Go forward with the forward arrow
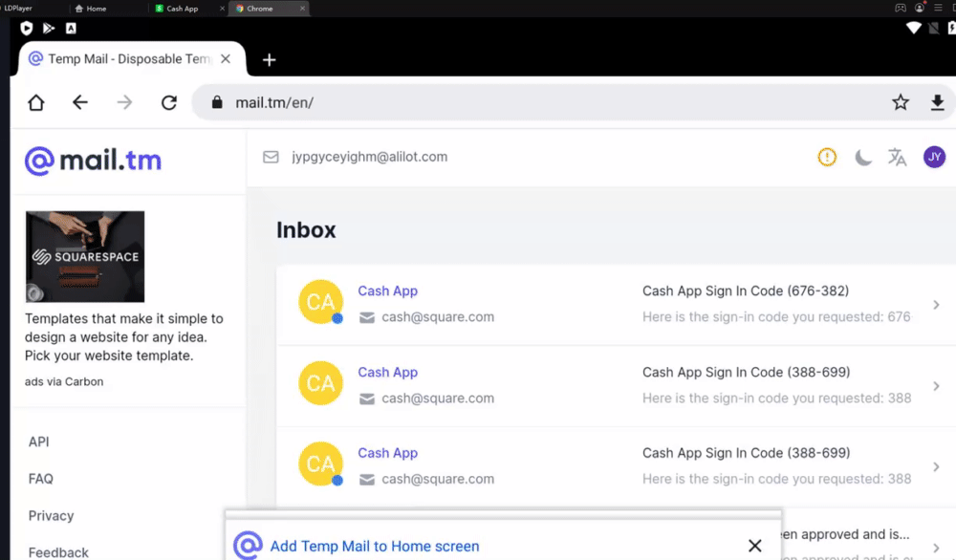This screenshot has height=560, width=956. (124, 102)
